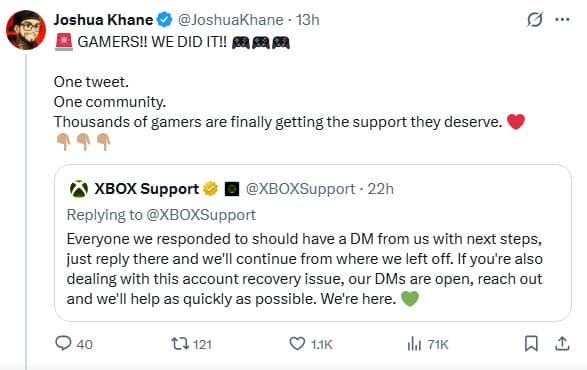Open the 13h timestamp link
This screenshot has height=370, width=587.
pyautogui.click(x=308, y=19)
